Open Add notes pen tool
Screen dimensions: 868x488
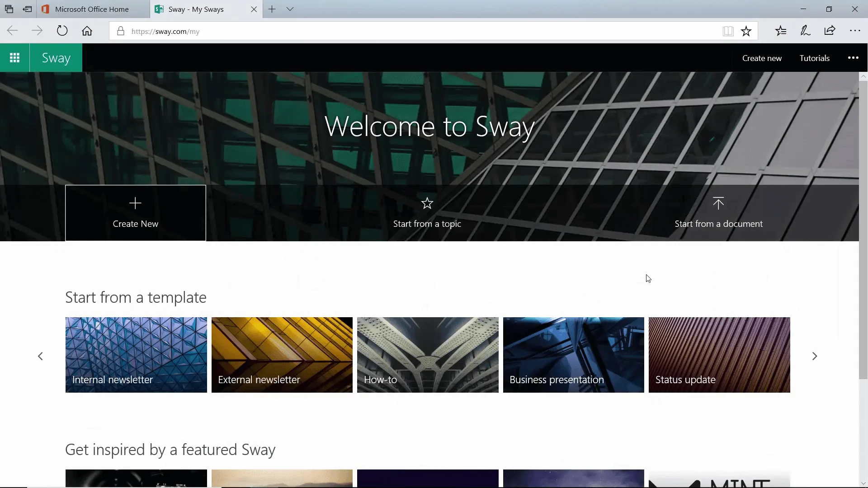[805, 31]
